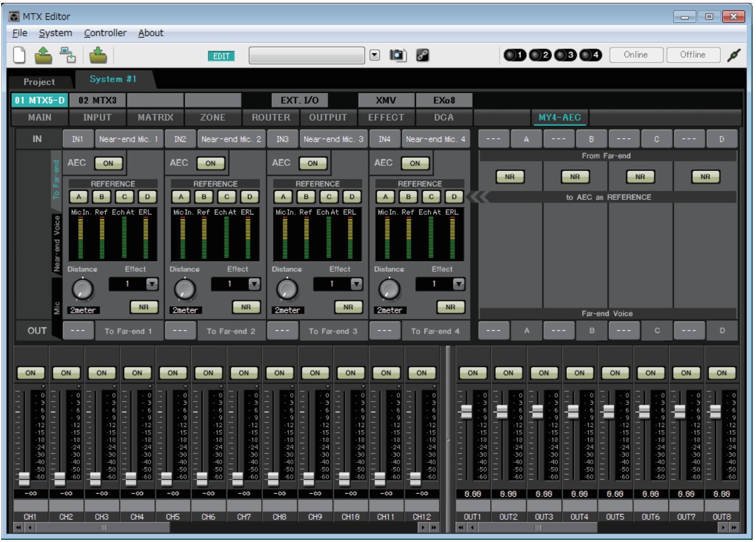Switch to the MATRIX tab
756x542 pixels.
(155, 117)
